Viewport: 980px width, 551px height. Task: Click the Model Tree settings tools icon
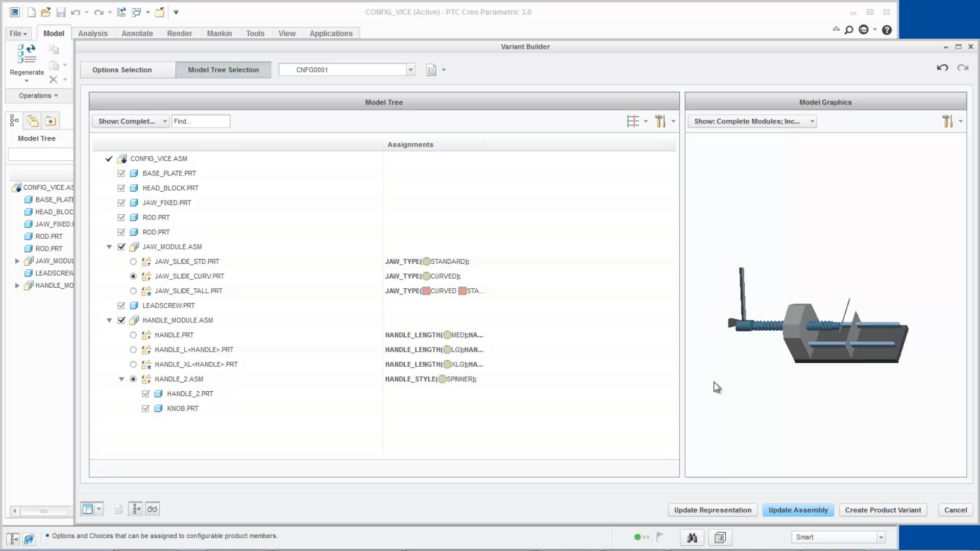pos(660,121)
